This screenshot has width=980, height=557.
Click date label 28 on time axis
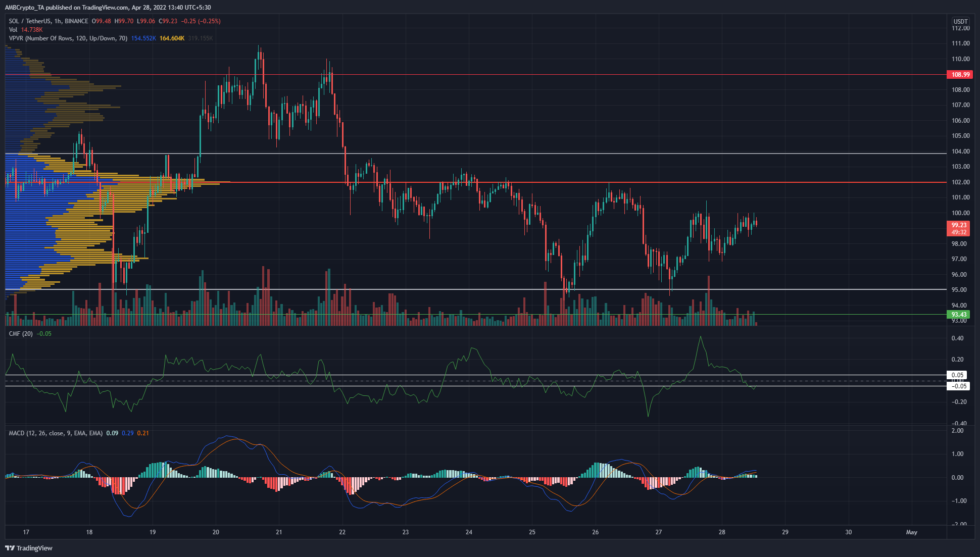click(x=722, y=532)
